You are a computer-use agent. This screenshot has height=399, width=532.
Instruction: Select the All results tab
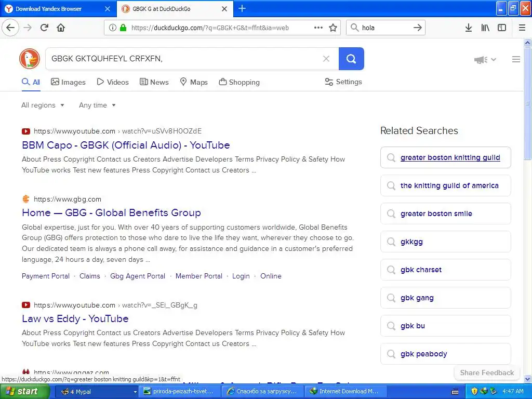click(x=31, y=82)
